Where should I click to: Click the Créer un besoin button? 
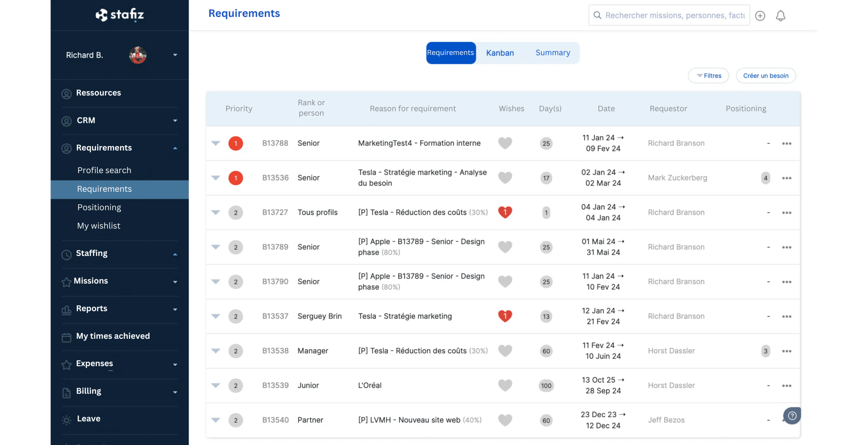click(766, 75)
